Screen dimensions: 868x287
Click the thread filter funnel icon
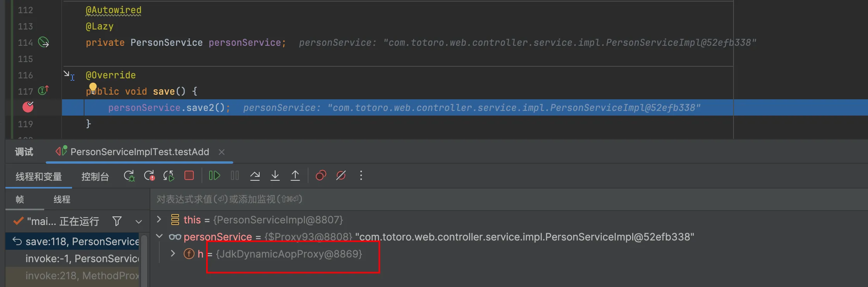point(117,221)
